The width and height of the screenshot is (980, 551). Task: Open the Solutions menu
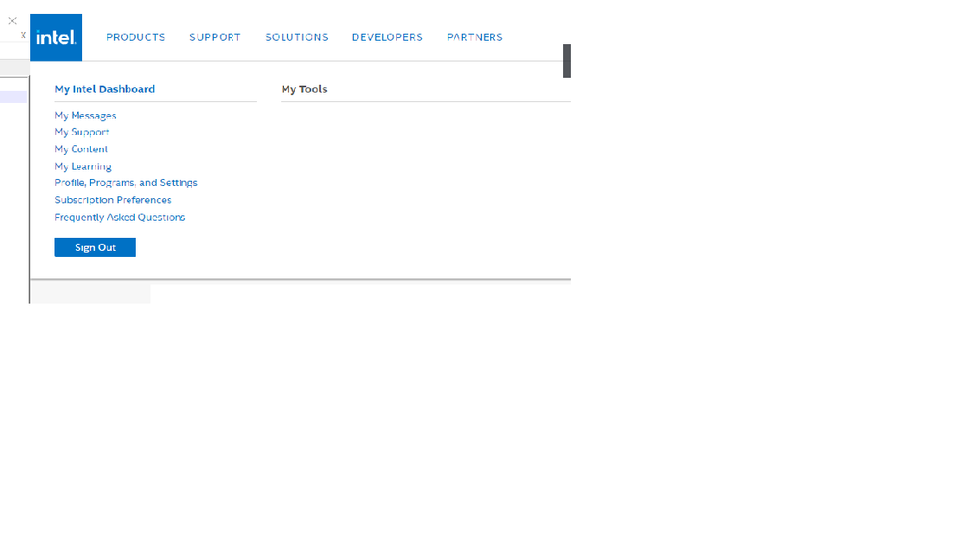click(296, 37)
